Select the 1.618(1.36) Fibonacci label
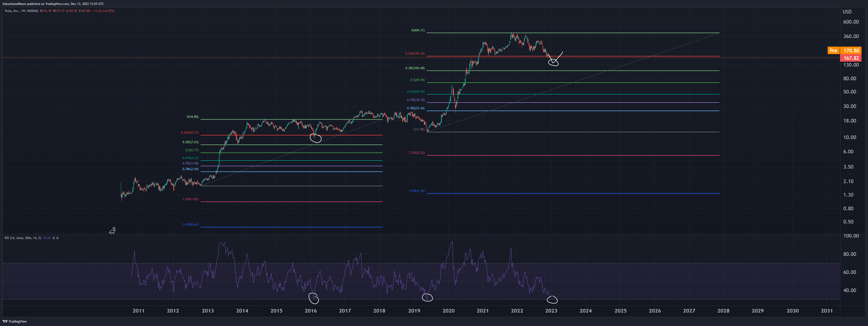 pos(416,191)
